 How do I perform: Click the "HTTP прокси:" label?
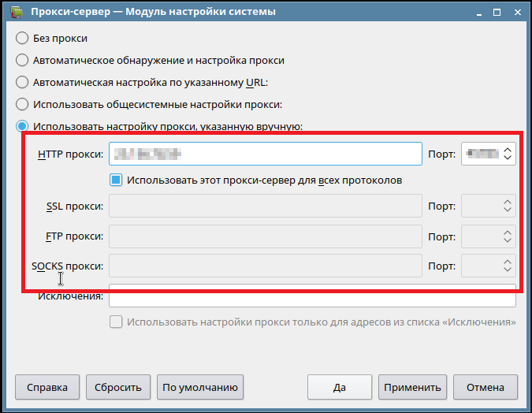pos(71,154)
